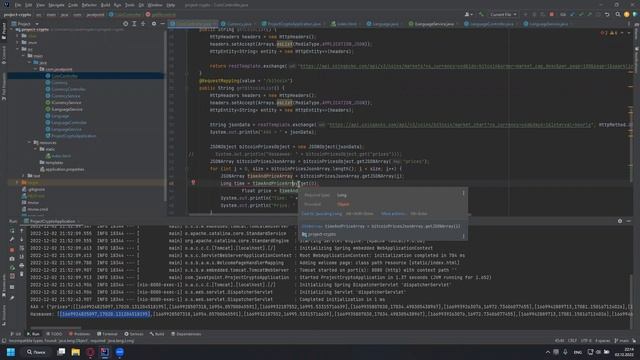The image size is (640, 360).
Task: Switch to the ProjectCryptoApplication.java editor tab
Action: pyautogui.click(x=291, y=24)
